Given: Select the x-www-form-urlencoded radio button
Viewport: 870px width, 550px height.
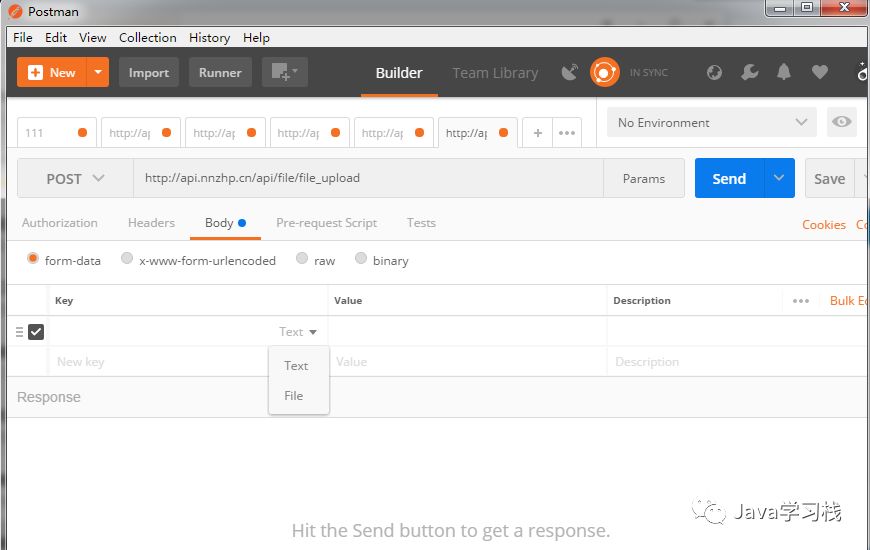Looking at the screenshot, I should click(x=127, y=259).
